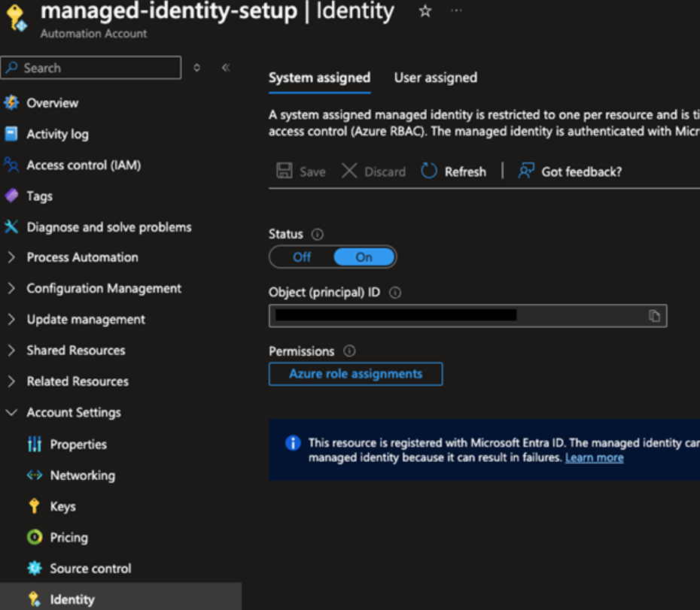Click inside the sidebar Search field
This screenshot has height=610, width=700.
pos(90,68)
